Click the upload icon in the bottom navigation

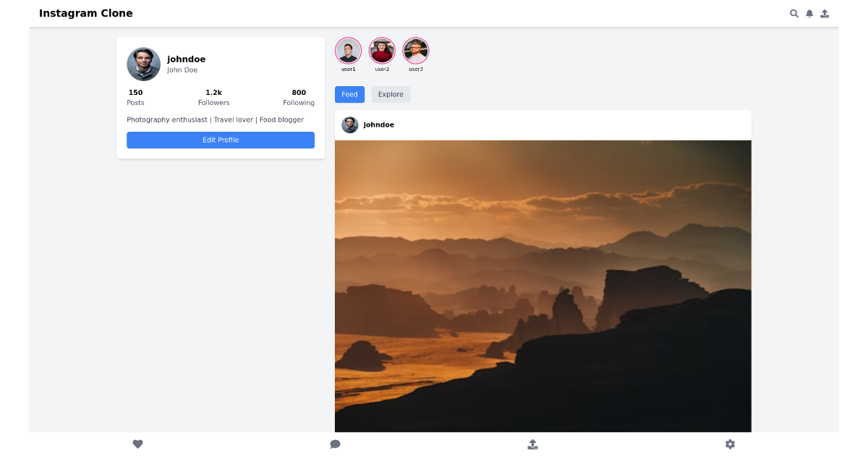point(532,444)
